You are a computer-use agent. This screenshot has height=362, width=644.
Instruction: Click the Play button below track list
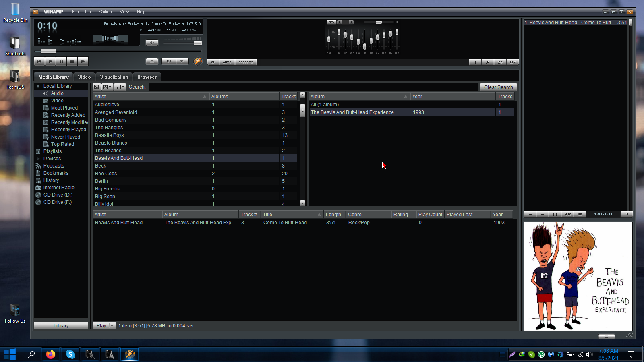[x=101, y=326]
